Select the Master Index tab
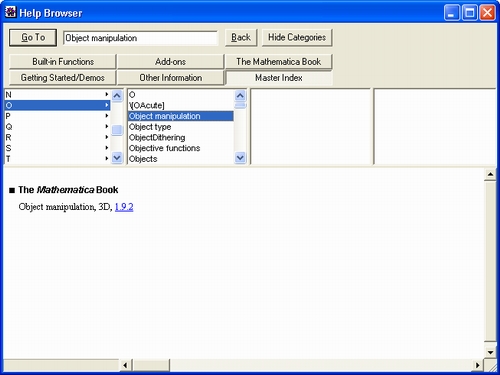500x375 pixels. point(279,78)
